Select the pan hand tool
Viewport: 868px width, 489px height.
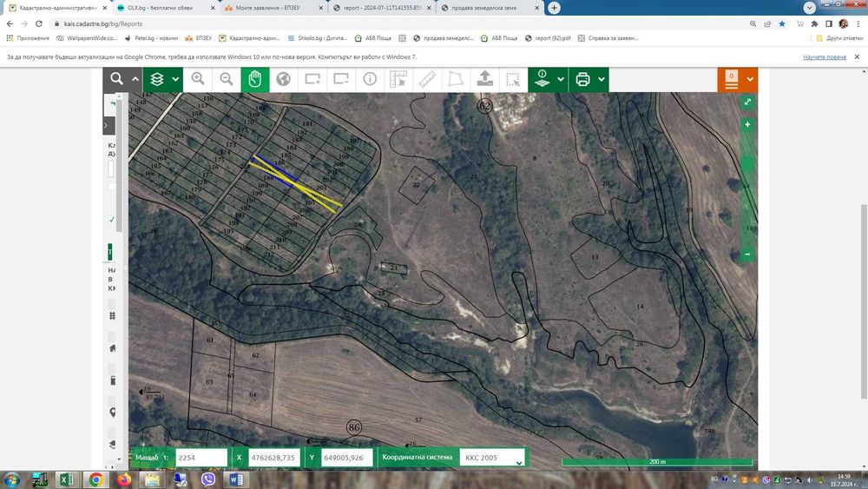254,79
